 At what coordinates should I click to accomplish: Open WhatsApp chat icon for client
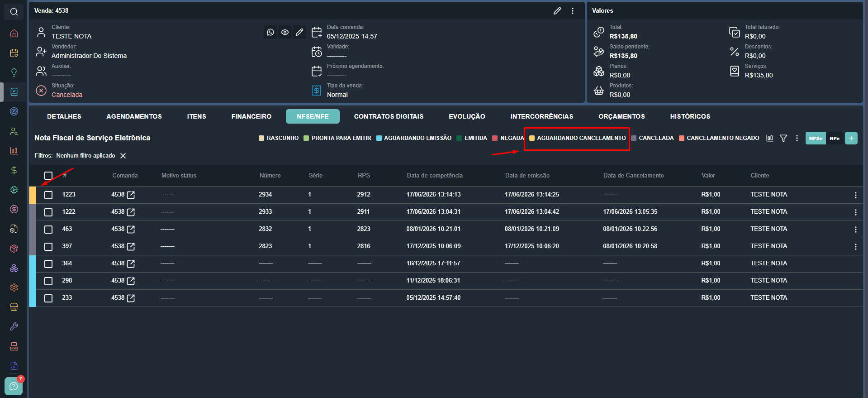pyautogui.click(x=270, y=32)
